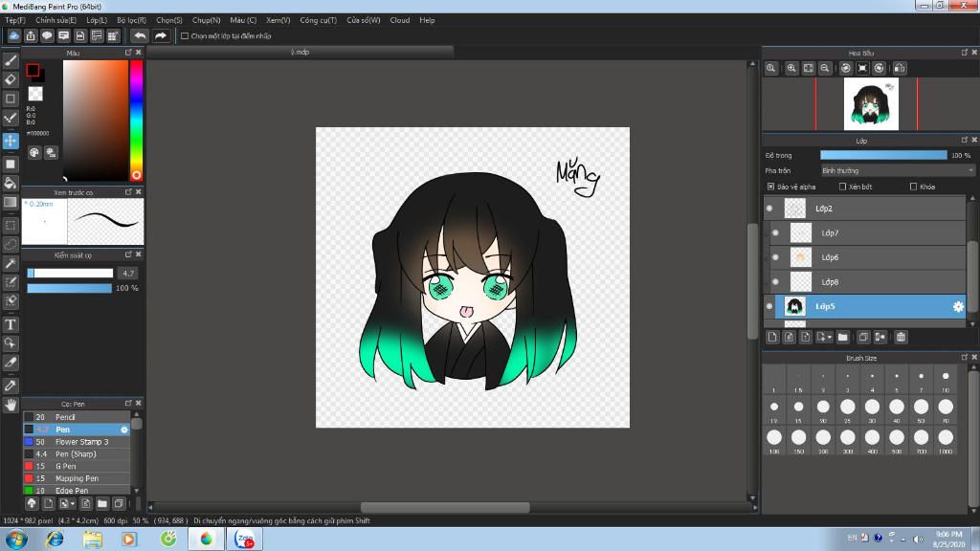Viewport: 980px width, 551px height.
Task: Click the Undo arrow in toolbar
Action: pyautogui.click(x=140, y=35)
